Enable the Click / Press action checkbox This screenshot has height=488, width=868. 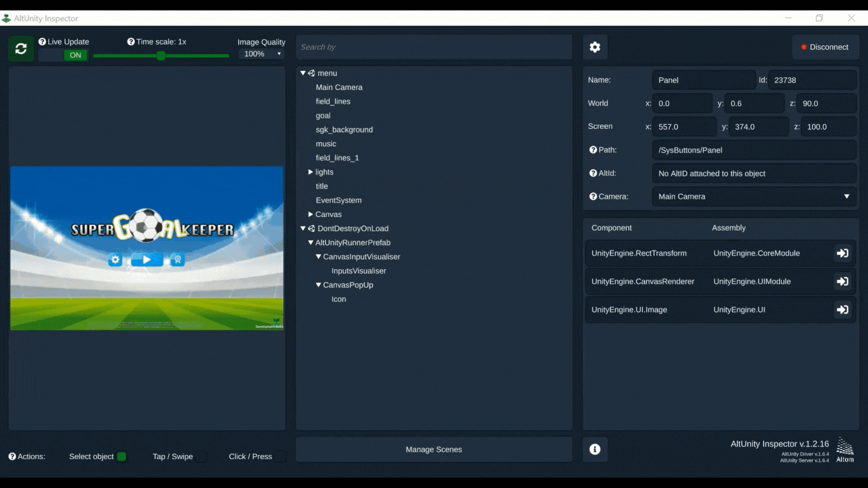pos(280,457)
